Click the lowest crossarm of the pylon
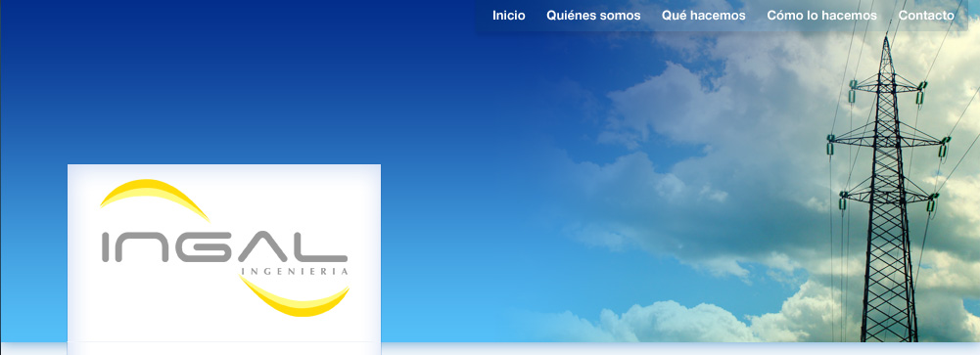The image size is (980, 355). pyautogui.click(x=888, y=195)
